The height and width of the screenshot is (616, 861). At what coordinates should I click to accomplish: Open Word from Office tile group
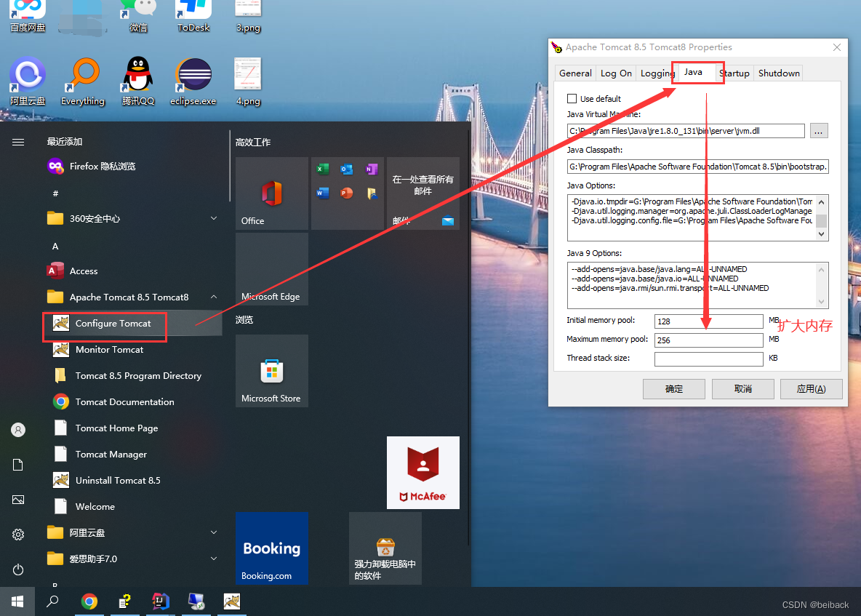[323, 193]
